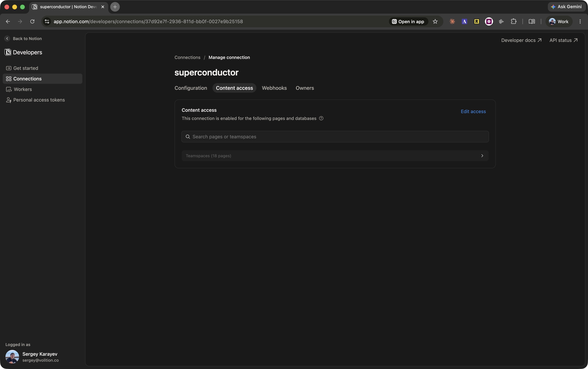The image size is (588, 369).
Task: Open the site information icon in the address bar
Action: point(47,21)
